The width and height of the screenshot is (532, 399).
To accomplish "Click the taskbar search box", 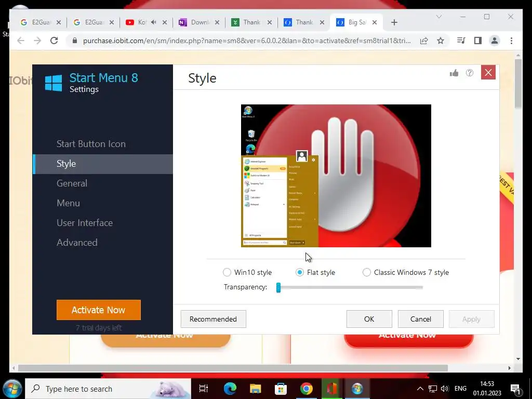I will (x=108, y=389).
